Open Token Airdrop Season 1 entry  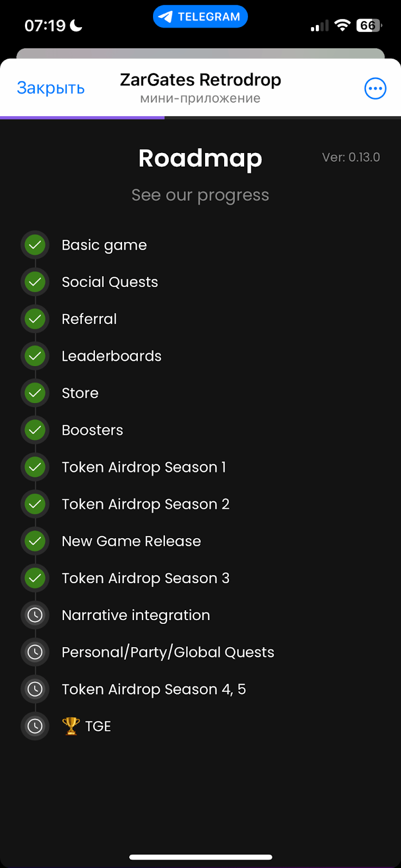144,467
